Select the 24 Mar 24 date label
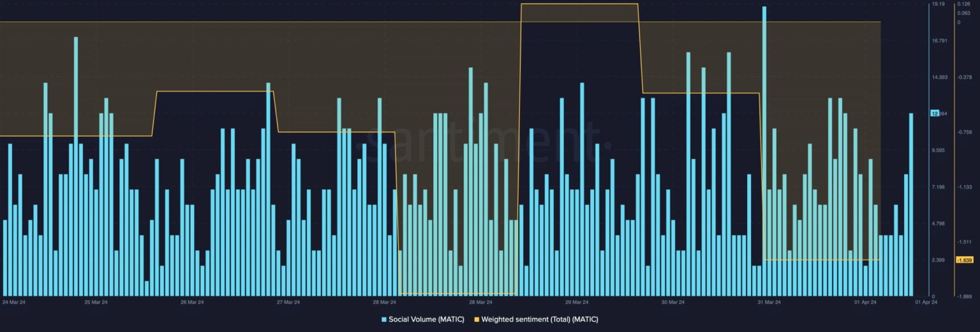This screenshot has width=980, height=332. (14, 302)
